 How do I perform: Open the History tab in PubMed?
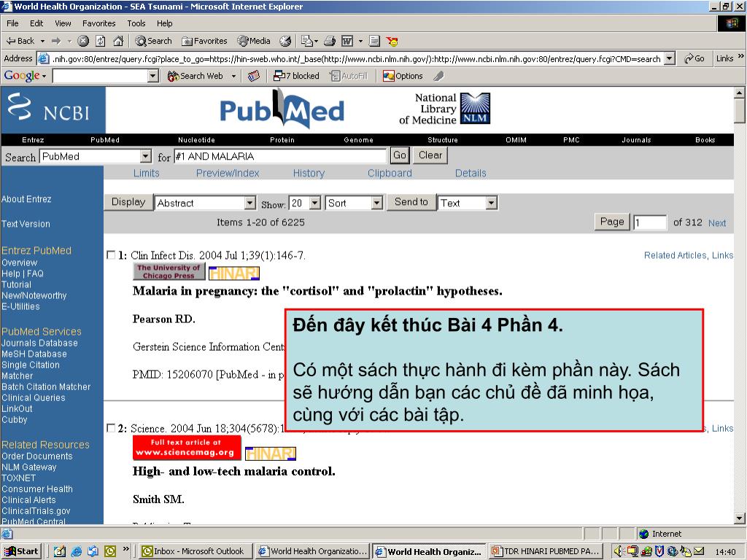click(309, 174)
